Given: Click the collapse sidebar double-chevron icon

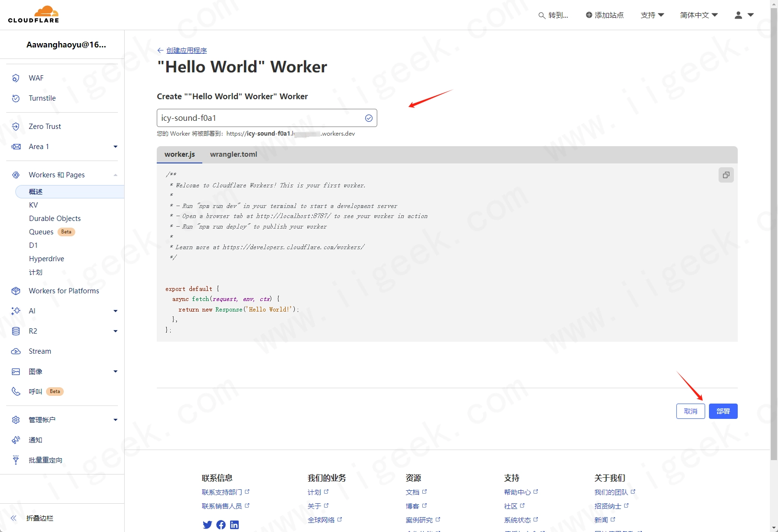Looking at the screenshot, I should pyautogui.click(x=13, y=518).
